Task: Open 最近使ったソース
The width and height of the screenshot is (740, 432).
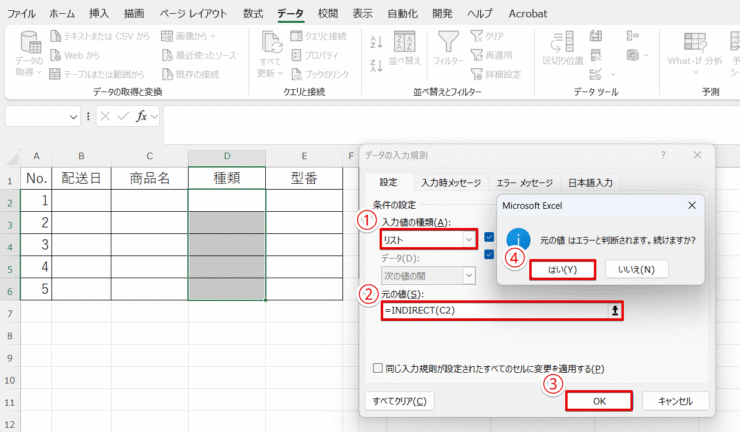Action: coord(199,55)
